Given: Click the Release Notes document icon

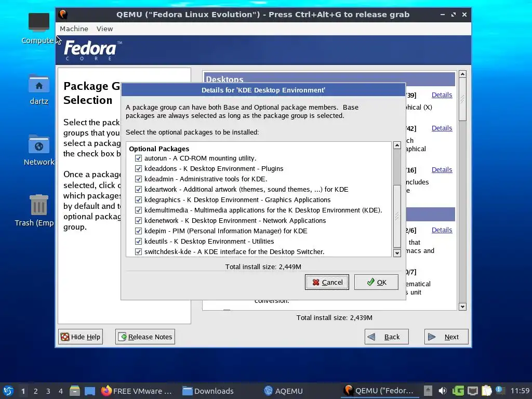Looking at the screenshot, I should [122, 337].
